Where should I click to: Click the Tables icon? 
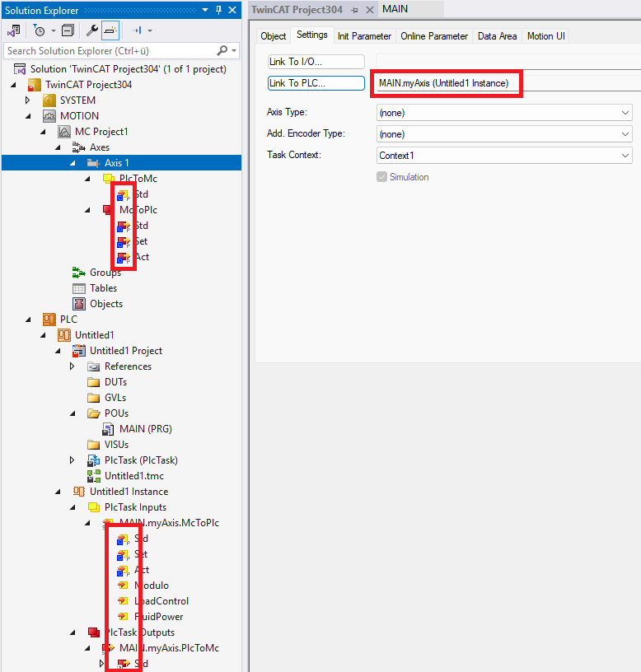pyautogui.click(x=79, y=288)
